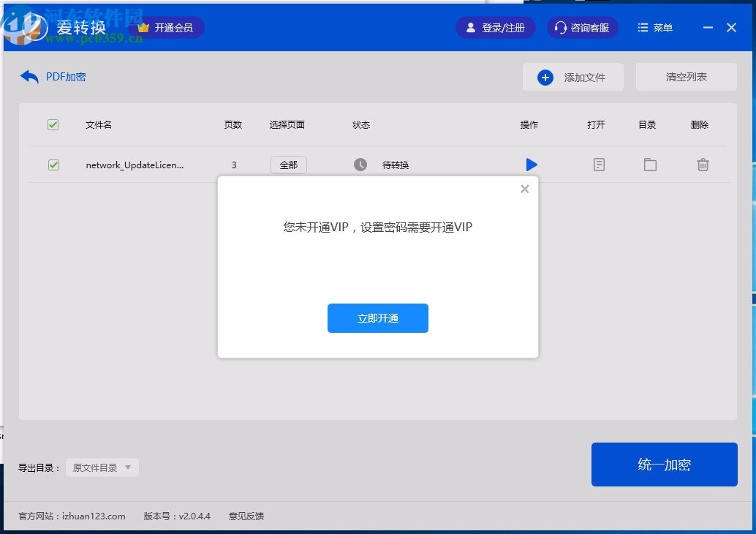Expand page selection via 全部 button
Screen dimensions: 756x534
[x=288, y=165]
